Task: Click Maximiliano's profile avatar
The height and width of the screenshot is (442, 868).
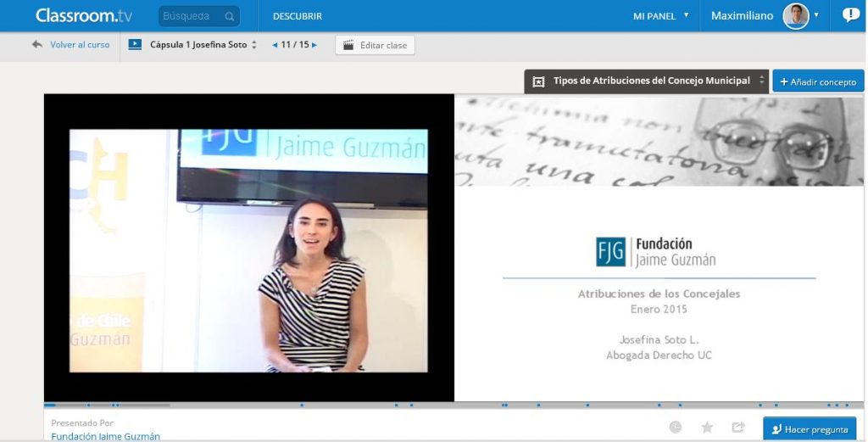Action: pos(795,15)
